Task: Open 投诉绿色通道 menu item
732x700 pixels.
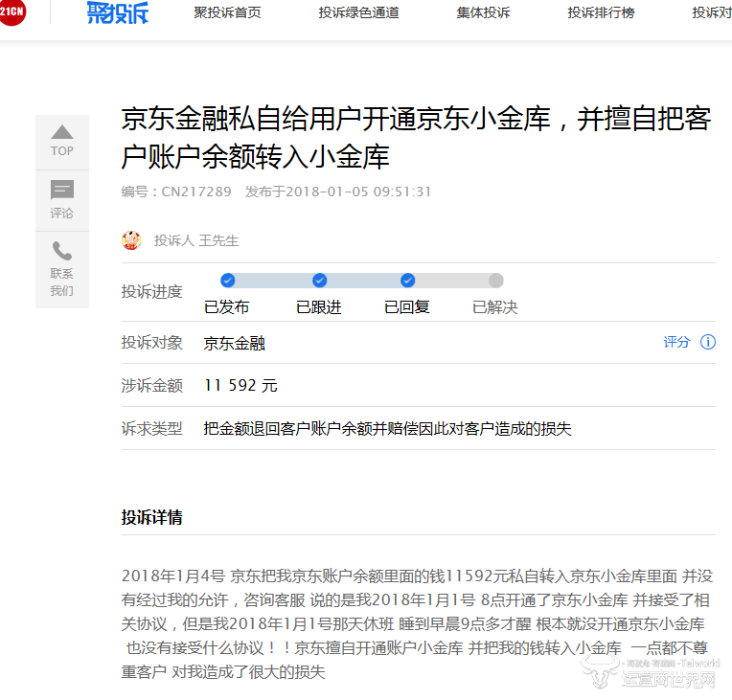Action: [x=358, y=12]
